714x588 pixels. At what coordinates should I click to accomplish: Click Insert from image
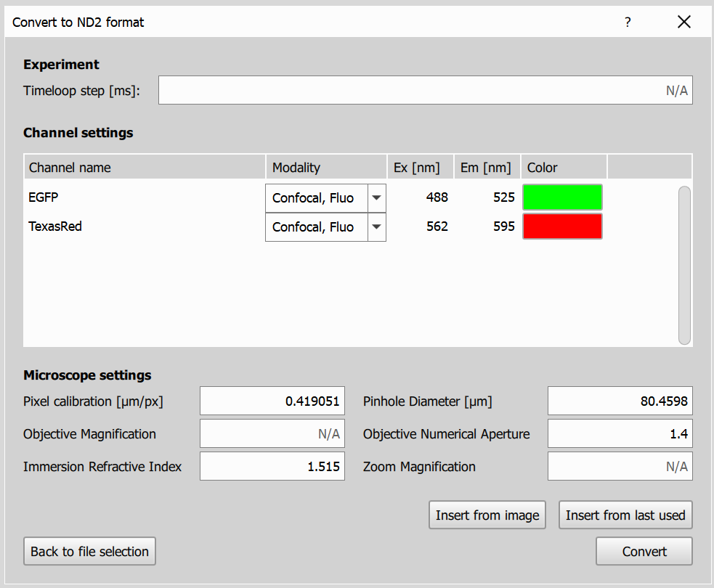point(487,515)
